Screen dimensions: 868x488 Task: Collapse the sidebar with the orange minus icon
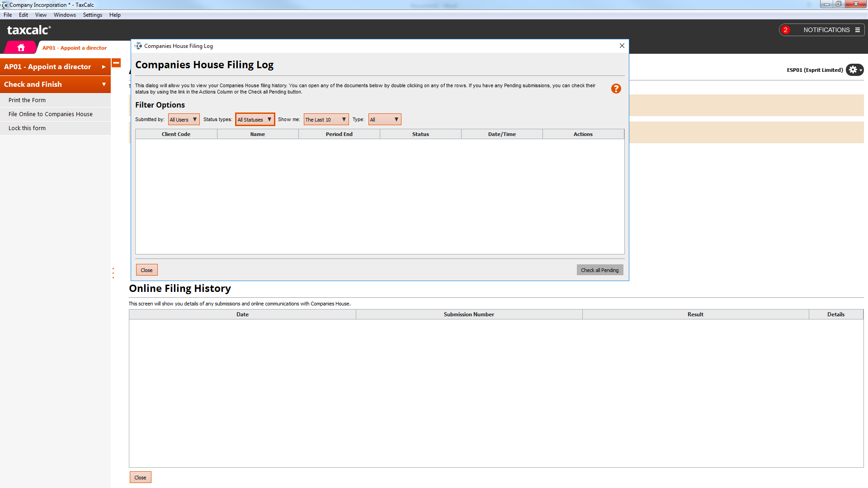[x=116, y=63]
